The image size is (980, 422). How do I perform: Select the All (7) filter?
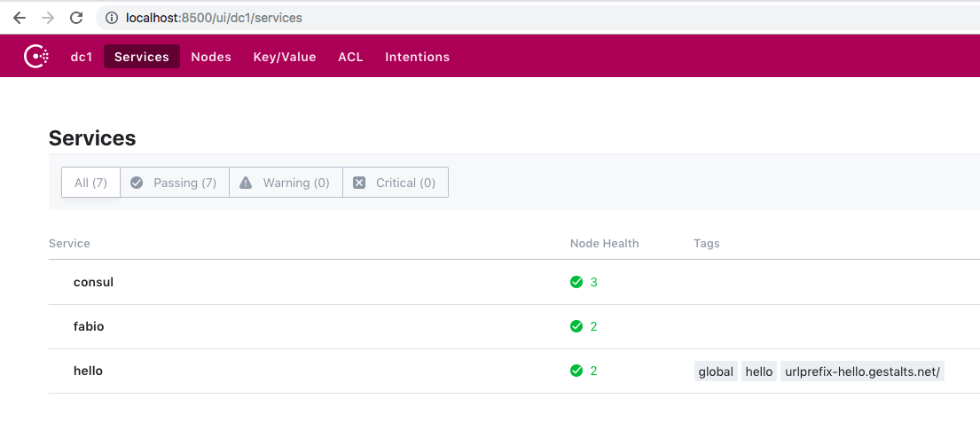[x=90, y=183]
